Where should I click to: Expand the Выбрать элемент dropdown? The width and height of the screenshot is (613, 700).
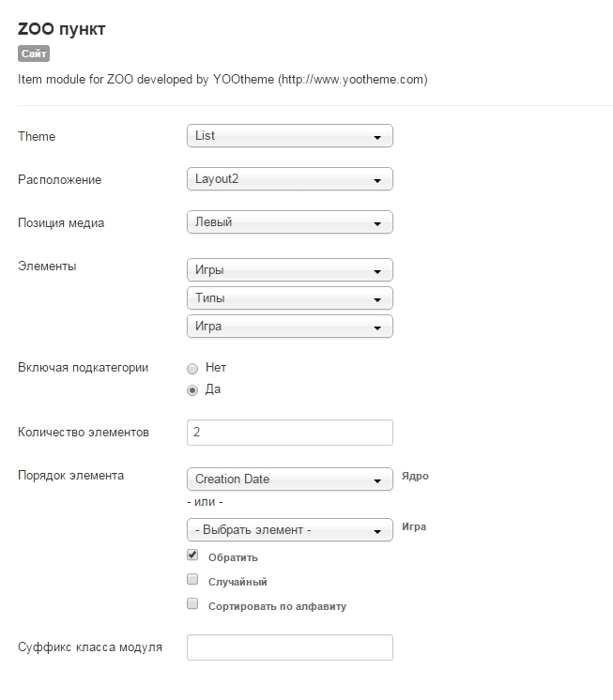[x=289, y=530]
